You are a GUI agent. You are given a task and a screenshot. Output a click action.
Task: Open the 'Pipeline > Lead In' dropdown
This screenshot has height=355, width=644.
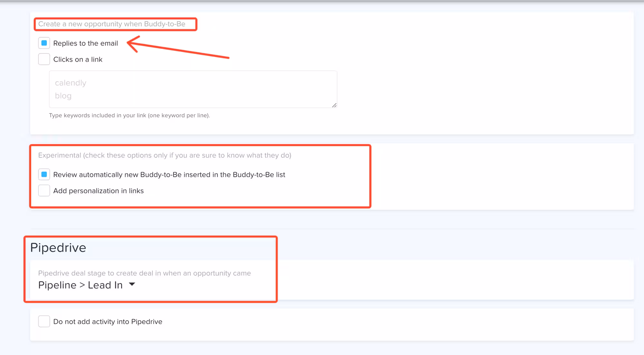coord(80,285)
